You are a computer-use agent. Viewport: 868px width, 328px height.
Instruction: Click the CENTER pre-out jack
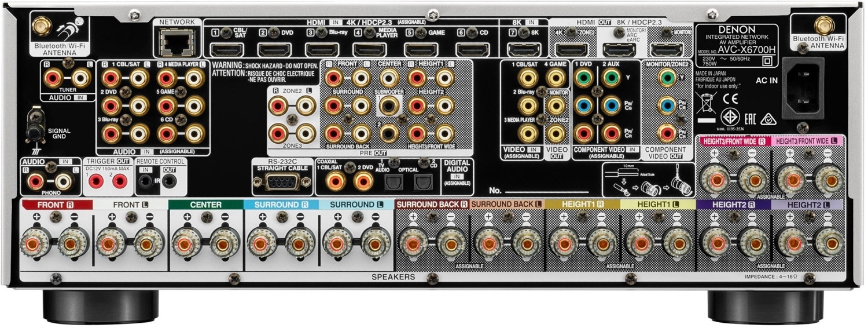pos(389,77)
